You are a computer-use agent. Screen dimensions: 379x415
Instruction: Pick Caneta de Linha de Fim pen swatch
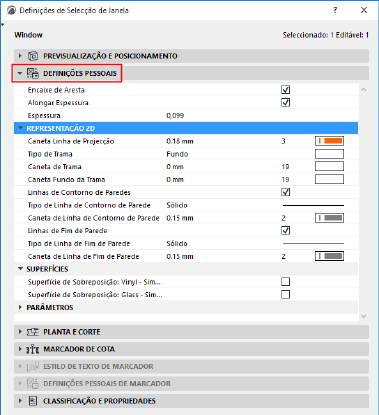point(329,256)
